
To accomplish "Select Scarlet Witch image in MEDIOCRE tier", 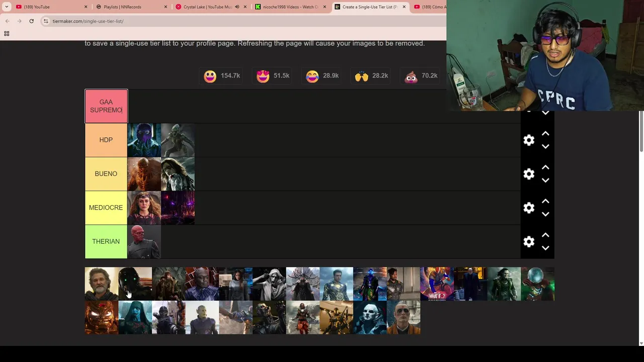I will 144,208.
